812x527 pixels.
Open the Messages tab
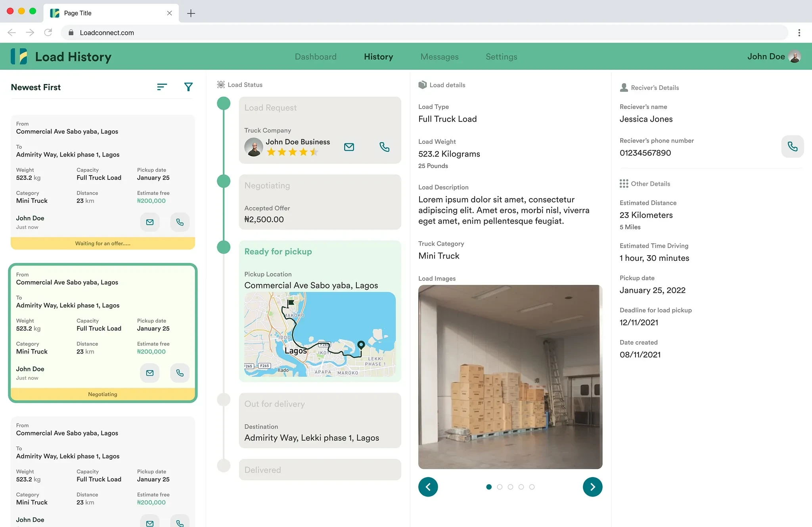[439, 57]
